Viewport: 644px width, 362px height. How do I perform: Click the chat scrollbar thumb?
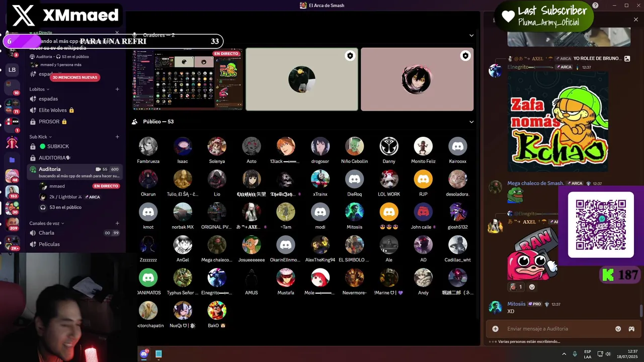pyautogui.click(x=641, y=311)
